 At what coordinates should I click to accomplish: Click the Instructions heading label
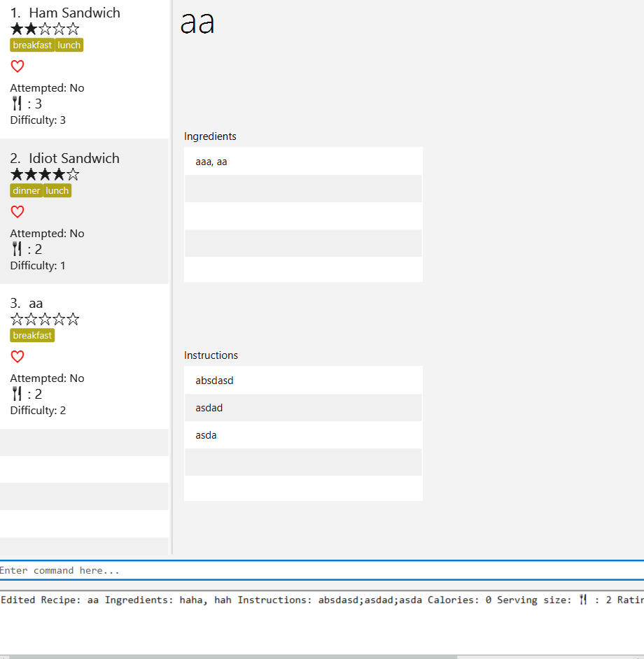point(211,355)
